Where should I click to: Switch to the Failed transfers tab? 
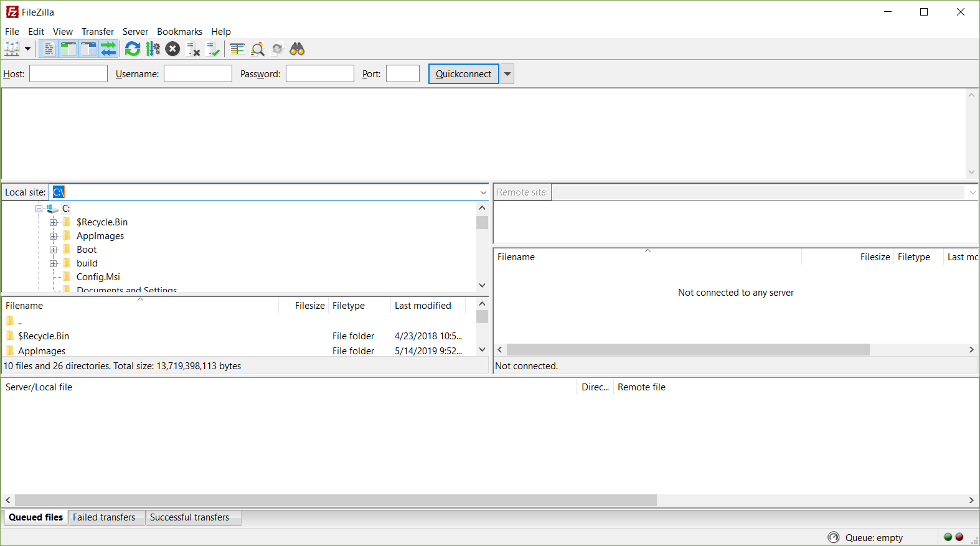tap(104, 517)
